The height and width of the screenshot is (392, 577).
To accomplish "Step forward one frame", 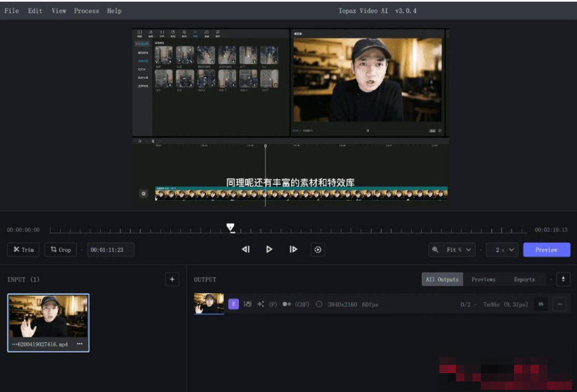I will point(293,250).
